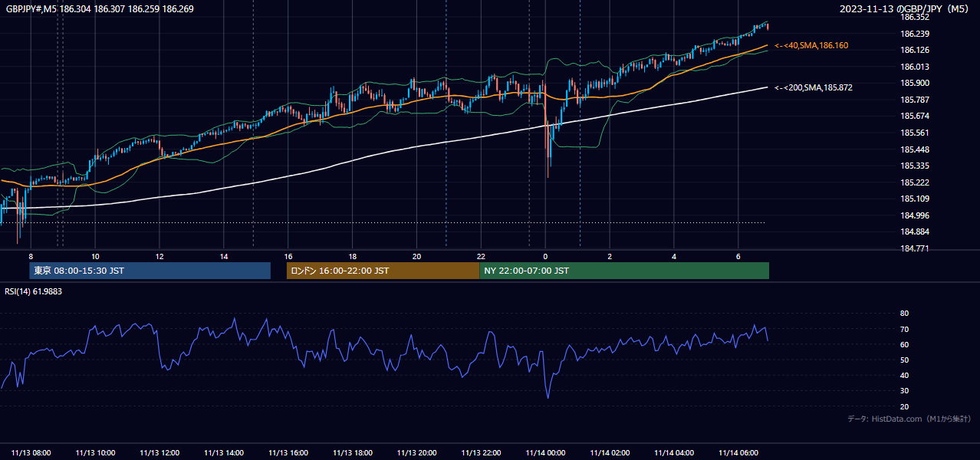Click price axis value 185.222
The width and height of the screenshot is (980, 460).
(915, 182)
